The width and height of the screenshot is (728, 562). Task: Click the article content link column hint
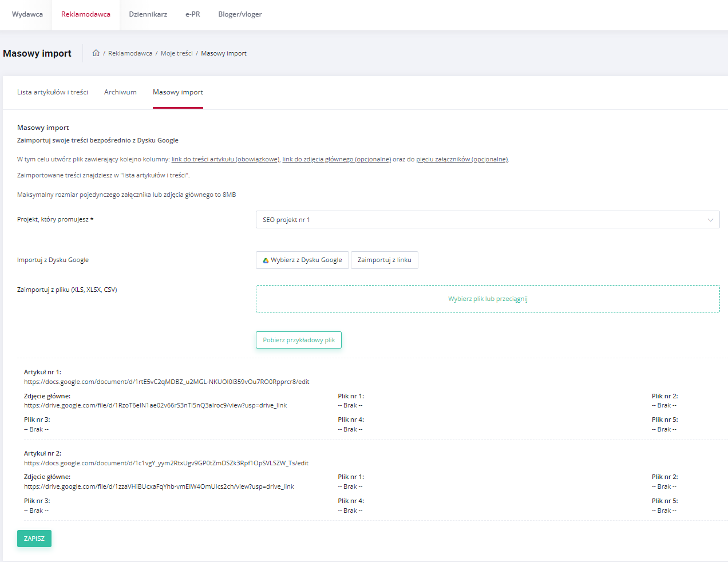pyautogui.click(x=225, y=159)
